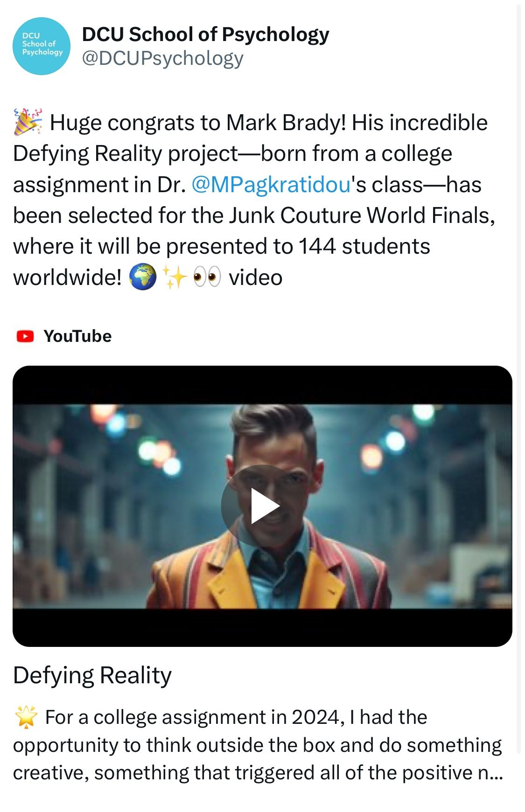Viewport: 525px width, 812px height.
Task: Click the Mark Brady name in the tweet
Action: coord(286,123)
